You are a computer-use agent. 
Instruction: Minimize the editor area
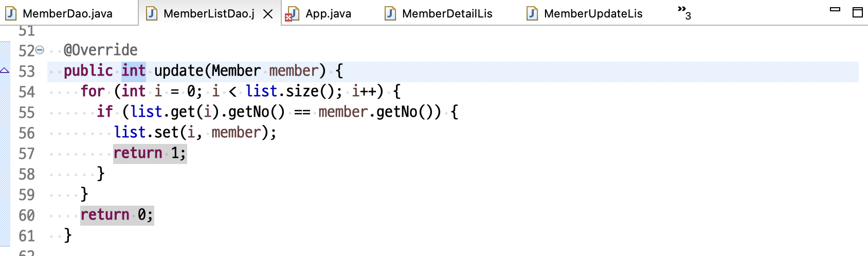836,10
